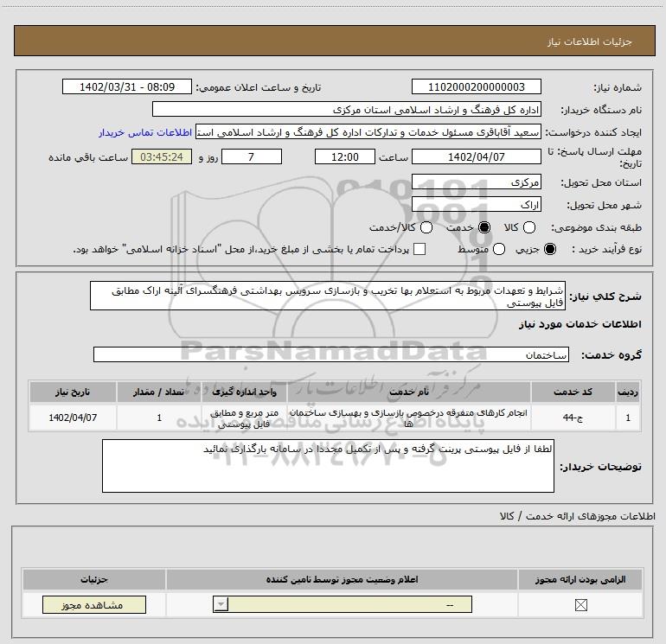666x644 pixels.
Task: Click the delivery city field اراک
Action: 476,204
